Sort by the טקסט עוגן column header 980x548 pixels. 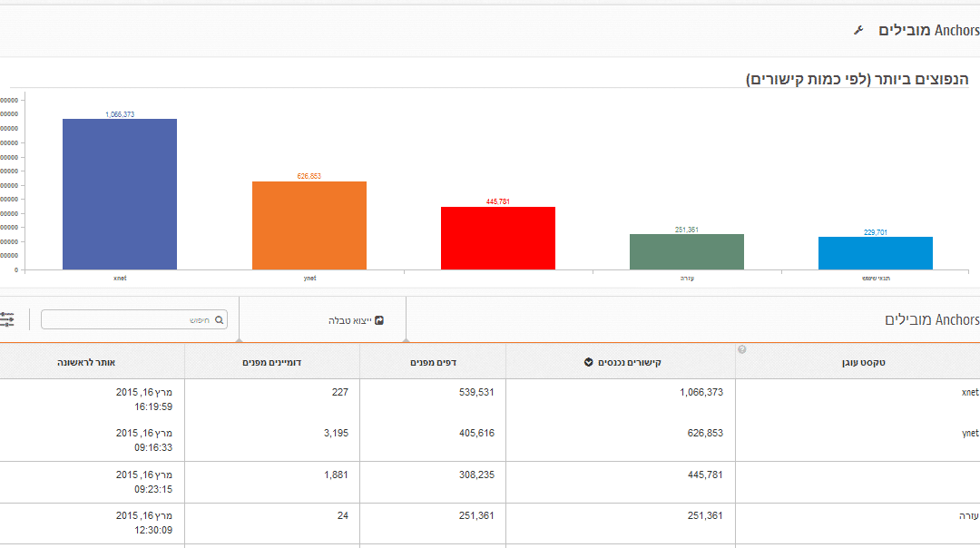click(863, 362)
